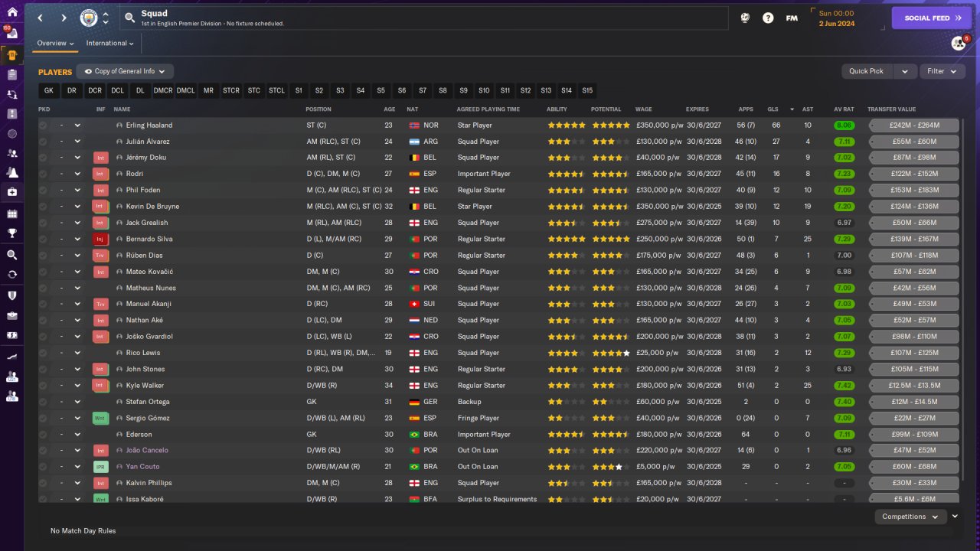The height and width of the screenshot is (551, 980).
Task: Open the Copy of General Info view dropdown
Action: [x=125, y=71]
